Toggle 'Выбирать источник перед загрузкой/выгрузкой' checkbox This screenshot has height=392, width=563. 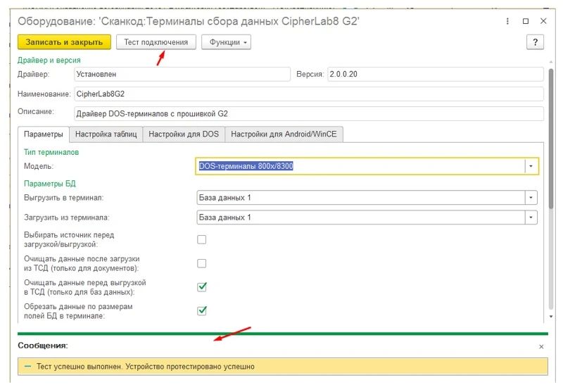[202, 239]
